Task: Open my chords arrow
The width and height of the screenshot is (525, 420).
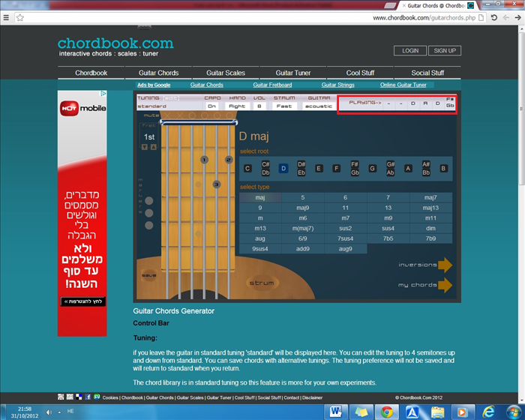Action: pyautogui.click(x=445, y=285)
